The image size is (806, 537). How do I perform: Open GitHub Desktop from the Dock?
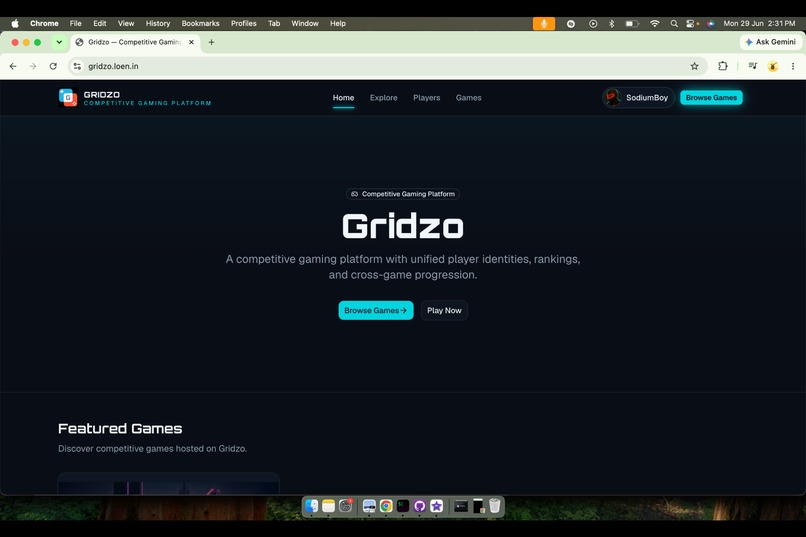[x=420, y=506]
